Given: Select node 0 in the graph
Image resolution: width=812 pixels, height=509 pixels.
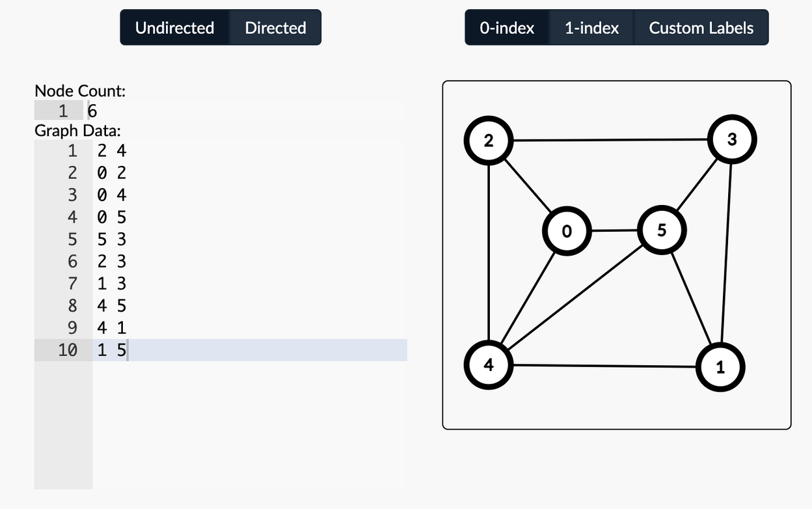Looking at the screenshot, I should pos(566,230).
